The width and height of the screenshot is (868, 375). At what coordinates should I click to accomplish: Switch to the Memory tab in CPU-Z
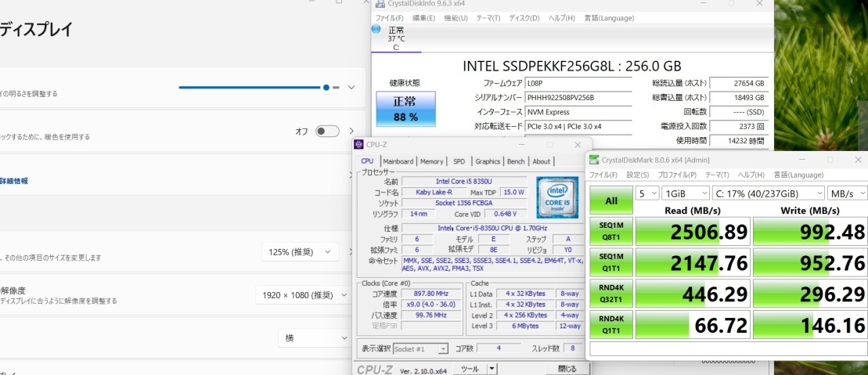(431, 161)
